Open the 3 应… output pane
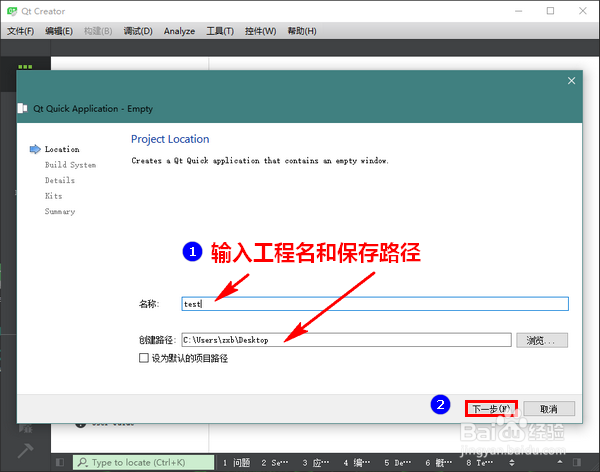The height and width of the screenshot is (472, 600). click(316, 463)
